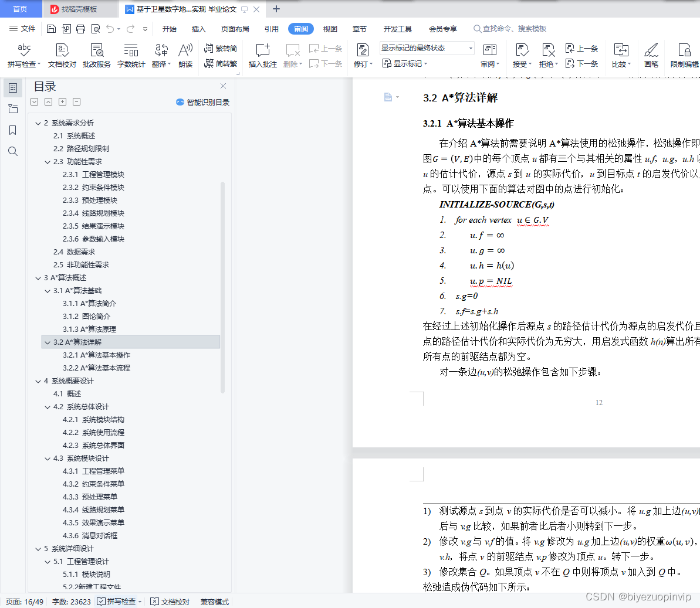Switch to 引用 ribbon tab

(272, 29)
